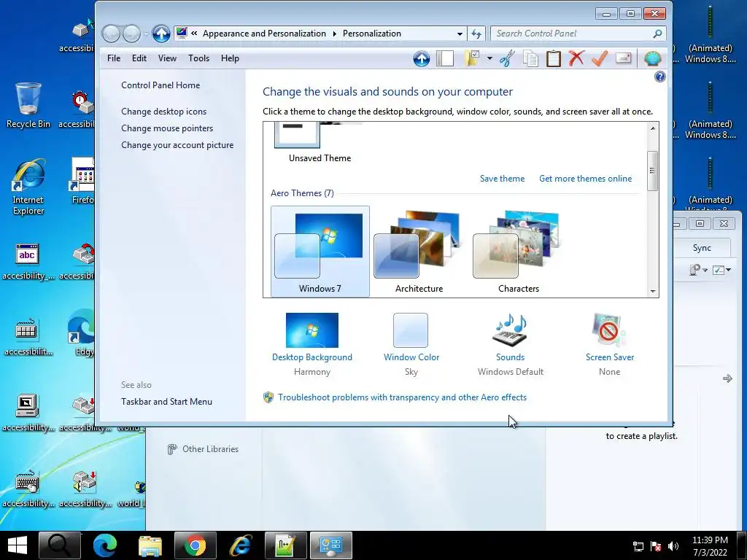Click the red X Delete icon
Viewport: 747px width, 560px height.
click(x=576, y=58)
